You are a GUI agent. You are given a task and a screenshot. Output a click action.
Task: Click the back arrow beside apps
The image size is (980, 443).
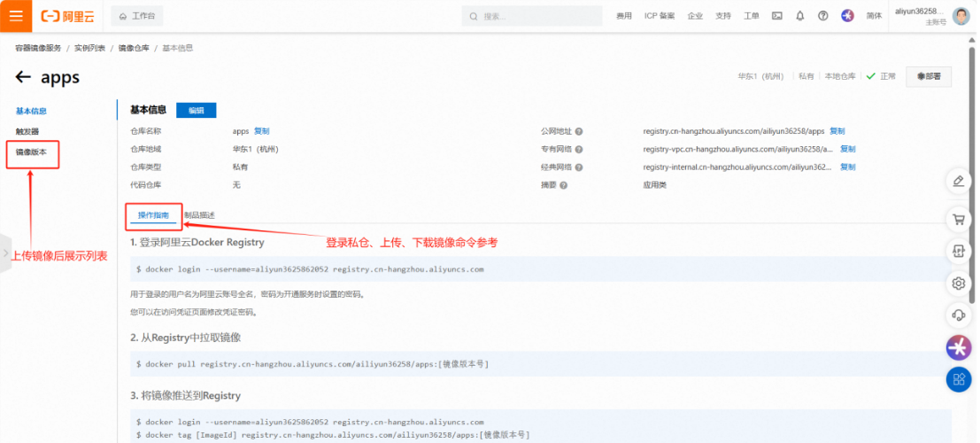pyautogui.click(x=23, y=77)
